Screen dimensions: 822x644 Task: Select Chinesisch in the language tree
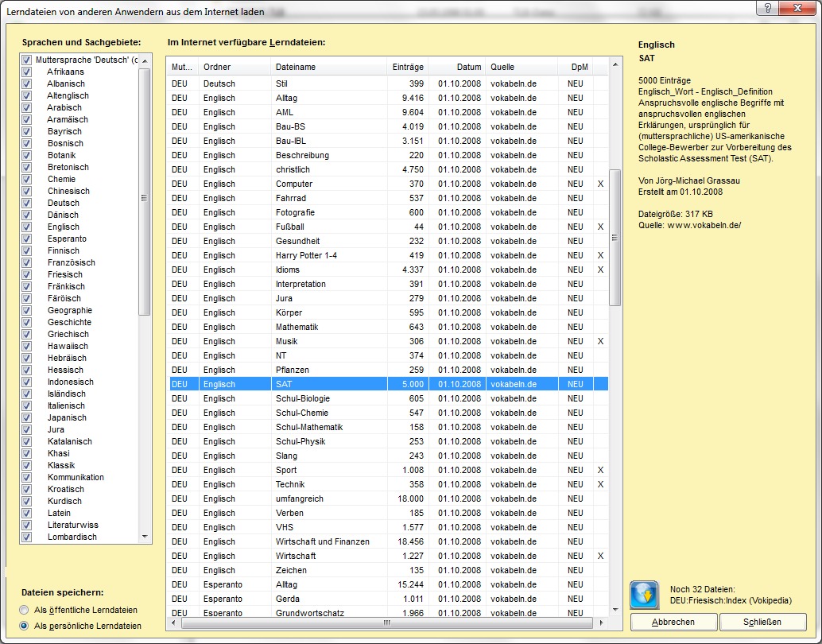pyautogui.click(x=68, y=192)
